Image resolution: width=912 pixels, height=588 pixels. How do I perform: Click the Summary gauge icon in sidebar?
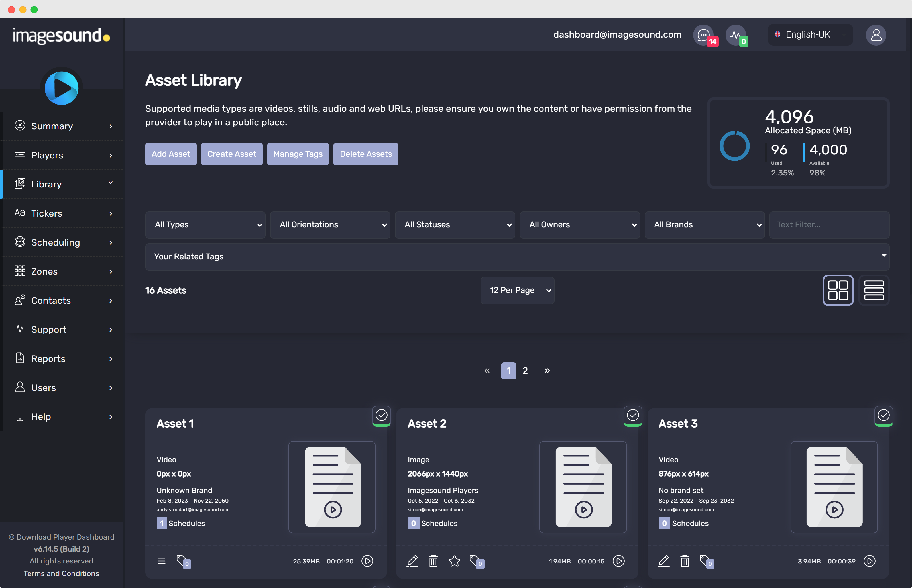[x=20, y=125]
